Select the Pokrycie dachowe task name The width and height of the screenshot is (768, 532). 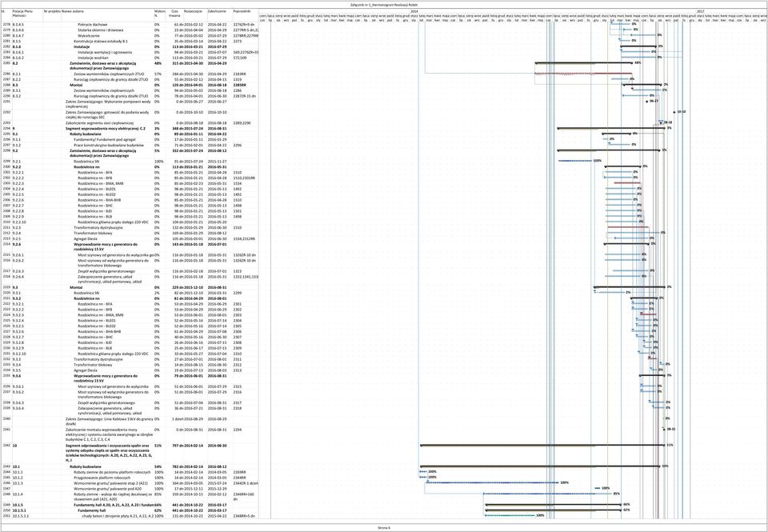pyautogui.click(x=92, y=24)
